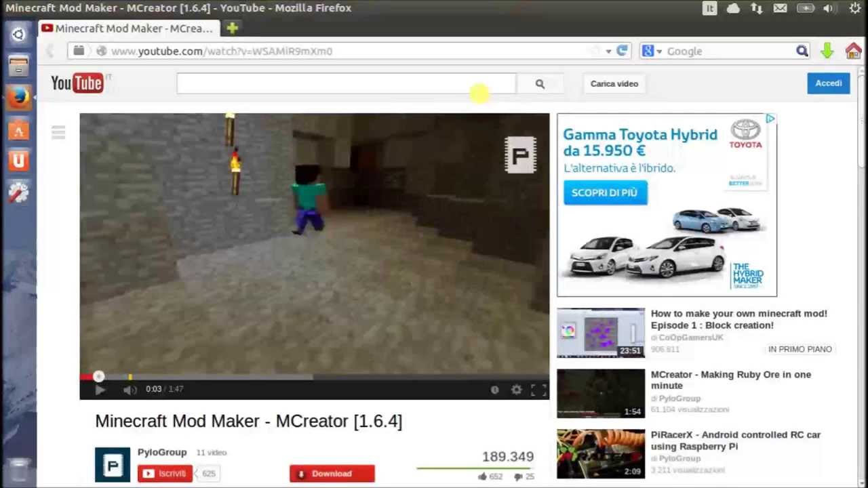Open the battery indicator in the top panel
Viewport: 868px width, 488px height.
[x=805, y=8]
